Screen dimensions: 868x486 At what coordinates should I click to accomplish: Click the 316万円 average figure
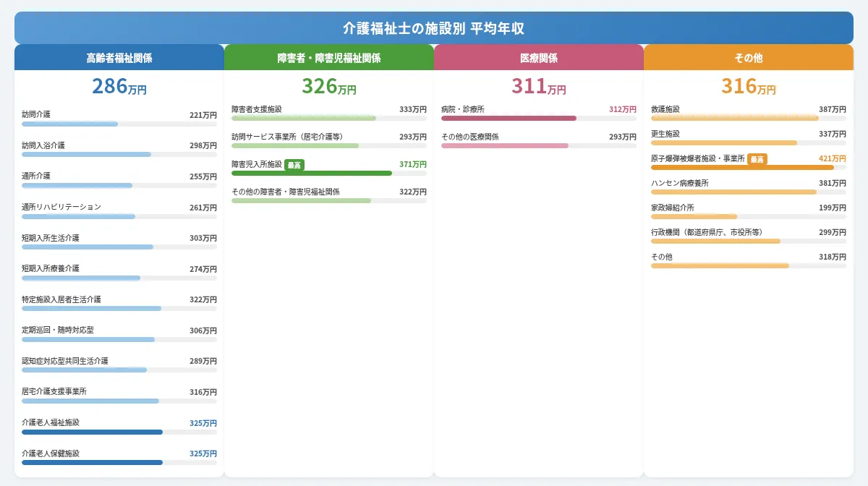(x=749, y=86)
